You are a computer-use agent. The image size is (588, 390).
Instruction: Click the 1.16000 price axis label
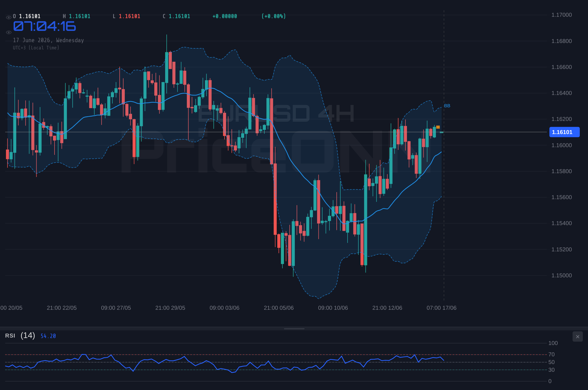(x=562, y=145)
